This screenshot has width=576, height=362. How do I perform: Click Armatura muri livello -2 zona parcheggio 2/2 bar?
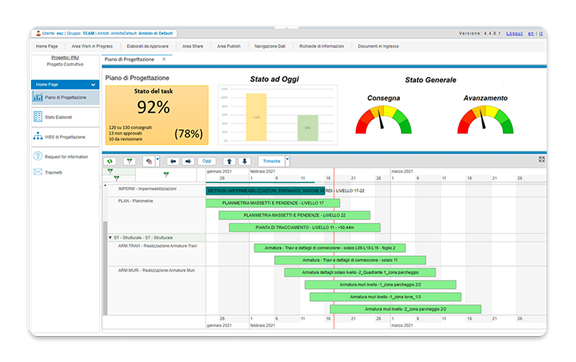pos(406,309)
